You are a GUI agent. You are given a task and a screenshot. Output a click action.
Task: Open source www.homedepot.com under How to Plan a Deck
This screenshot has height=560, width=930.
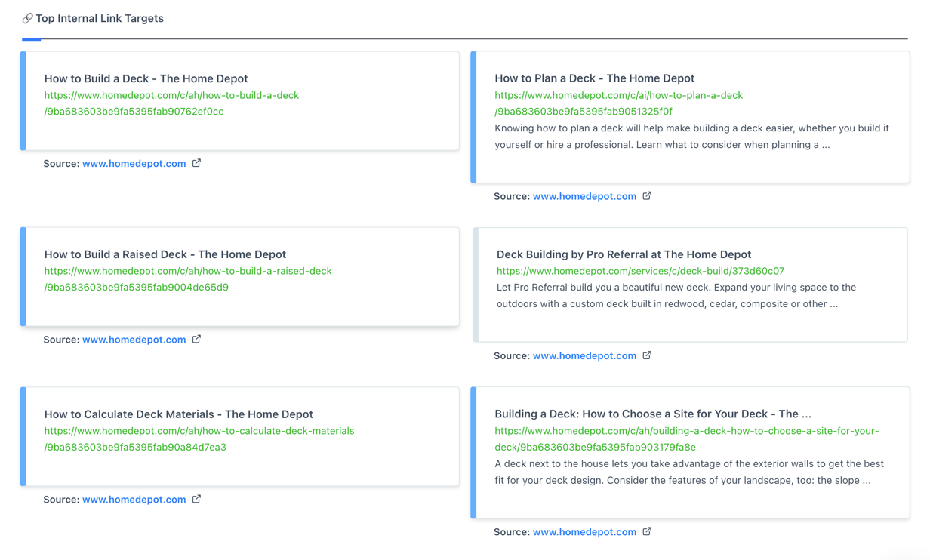click(584, 196)
